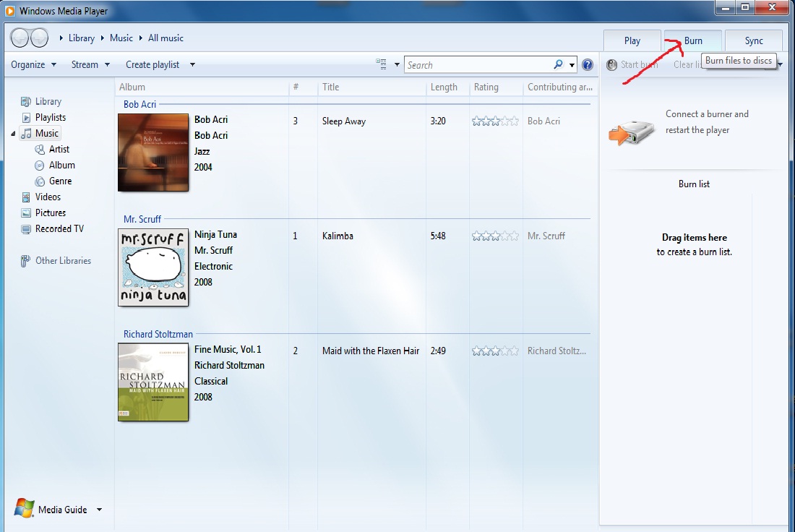Click the Burn list heading
The image size is (795, 532).
tap(694, 184)
